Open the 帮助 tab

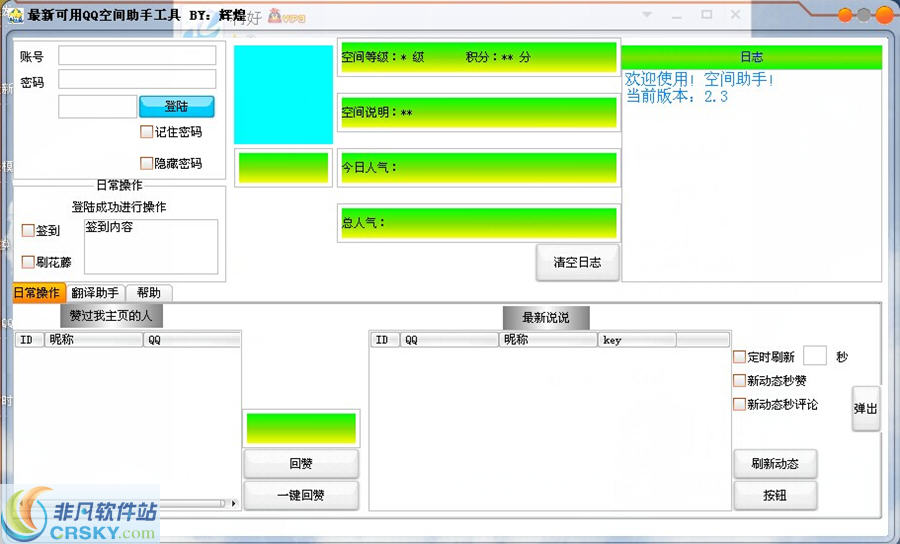tap(149, 293)
